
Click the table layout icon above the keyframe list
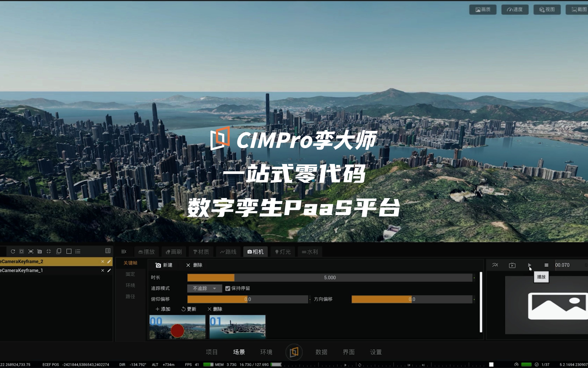tap(108, 251)
